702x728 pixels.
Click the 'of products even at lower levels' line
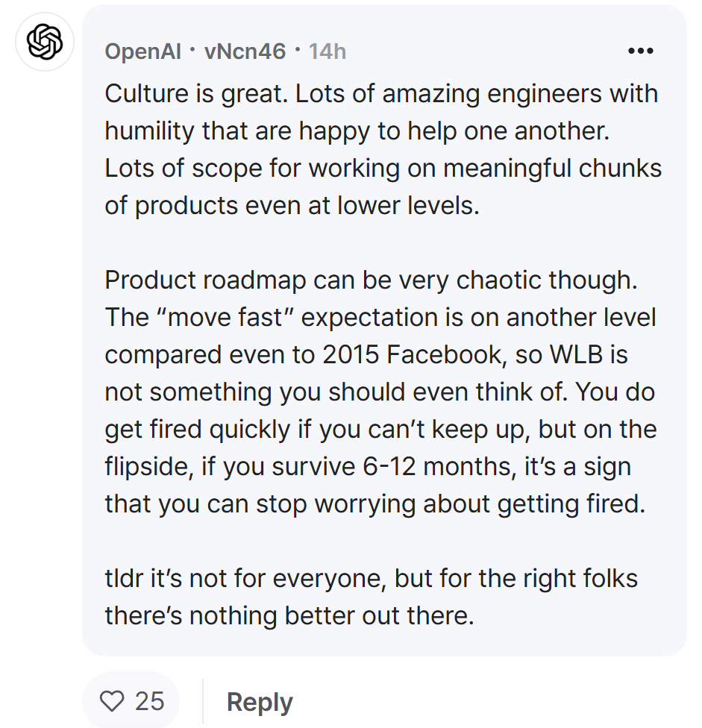(x=292, y=206)
